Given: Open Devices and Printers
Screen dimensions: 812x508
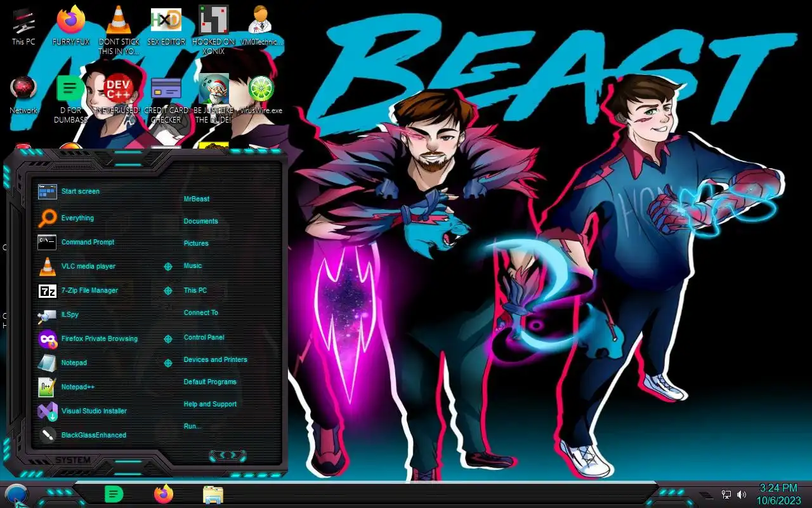Looking at the screenshot, I should (216, 359).
